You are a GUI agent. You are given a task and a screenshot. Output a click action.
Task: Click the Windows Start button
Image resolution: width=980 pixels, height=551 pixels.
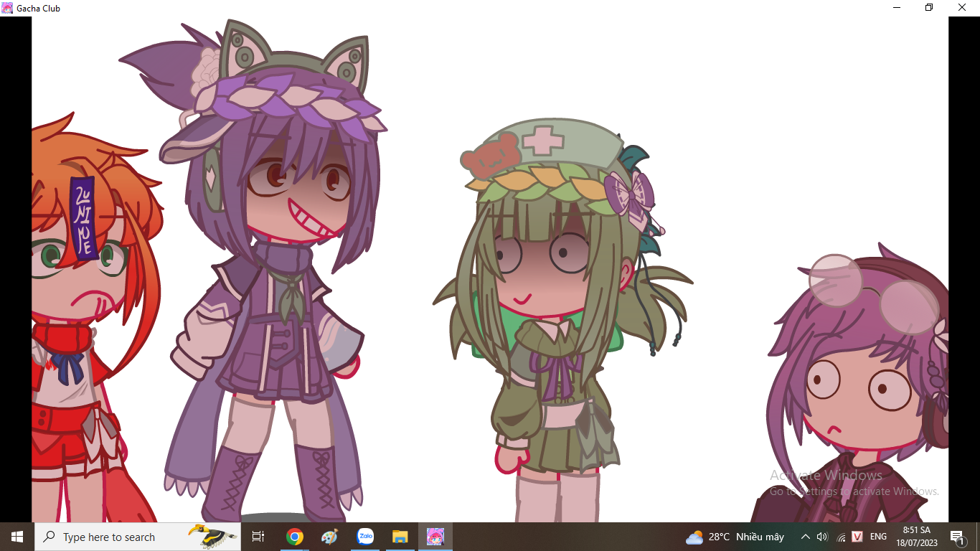click(17, 537)
